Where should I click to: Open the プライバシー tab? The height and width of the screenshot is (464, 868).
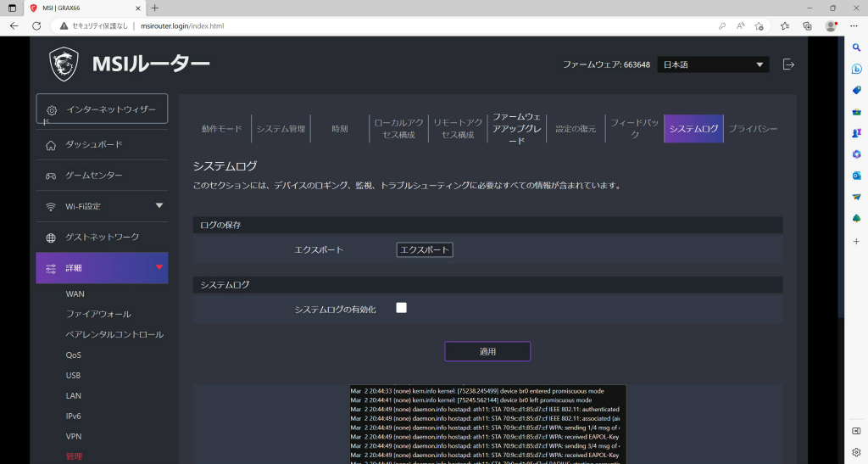(753, 128)
